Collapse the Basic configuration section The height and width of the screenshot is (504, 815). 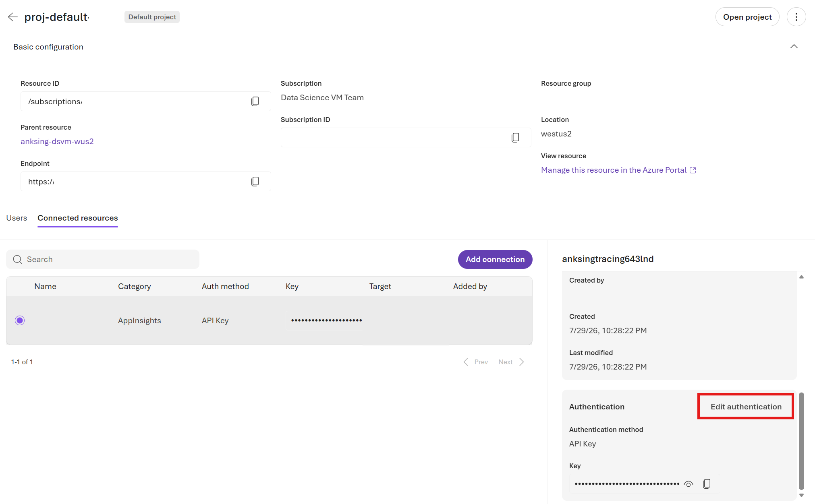pos(794,47)
